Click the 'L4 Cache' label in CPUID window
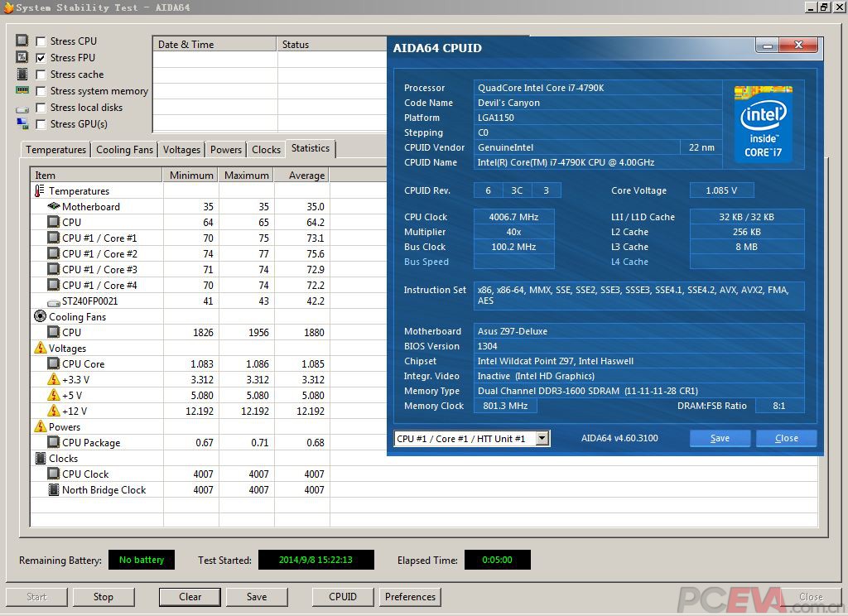This screenshot has width=848, height=616. coord(629,262)
